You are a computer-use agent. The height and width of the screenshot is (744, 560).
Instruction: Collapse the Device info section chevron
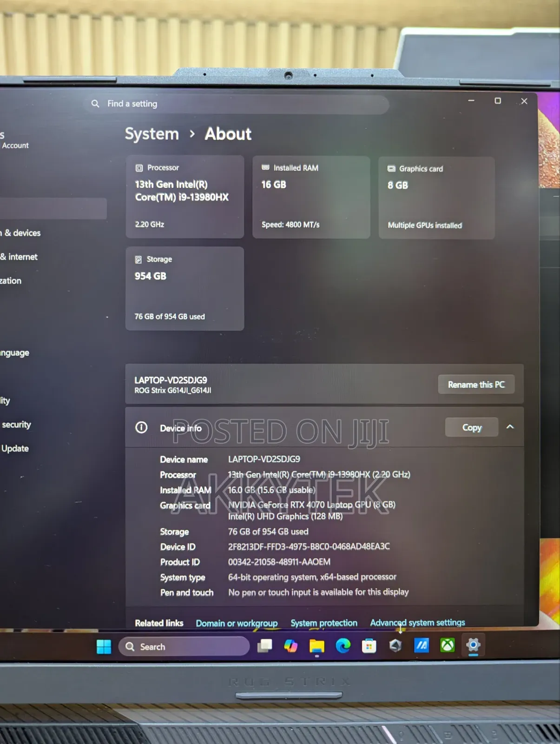coord(510,427)
